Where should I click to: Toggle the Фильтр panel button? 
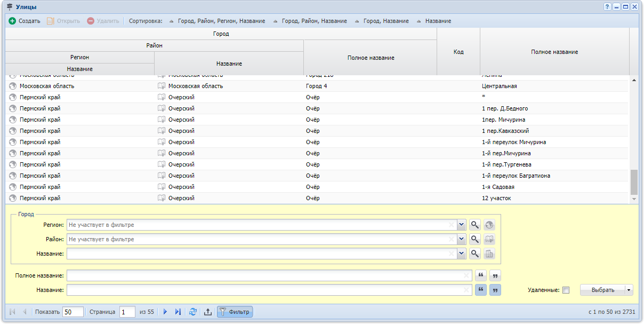coord(235,312)
